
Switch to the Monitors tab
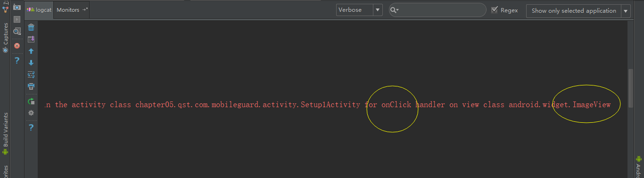[x=72, y=10]
